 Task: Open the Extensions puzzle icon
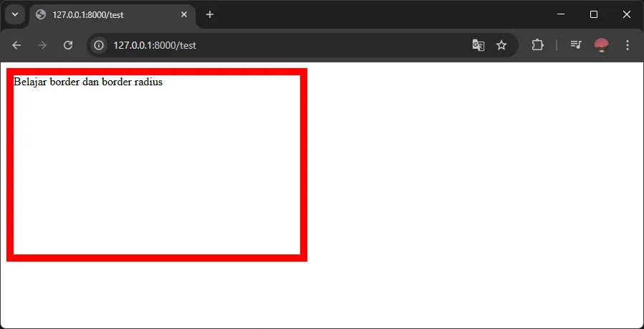[x=538, y=45]
